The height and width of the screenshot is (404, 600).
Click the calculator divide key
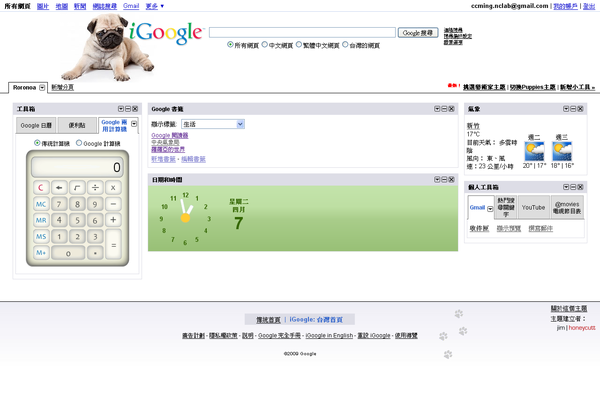(x=95, y=187)
